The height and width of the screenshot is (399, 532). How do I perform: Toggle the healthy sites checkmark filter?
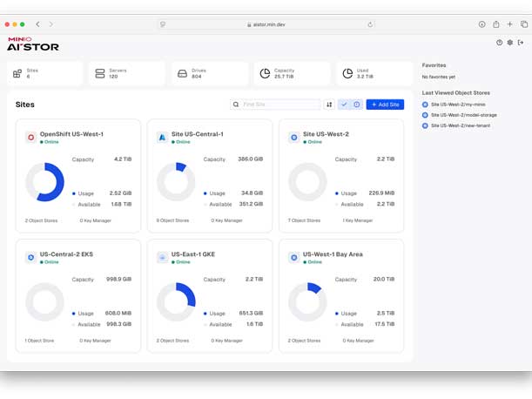(x=344, y=105)
